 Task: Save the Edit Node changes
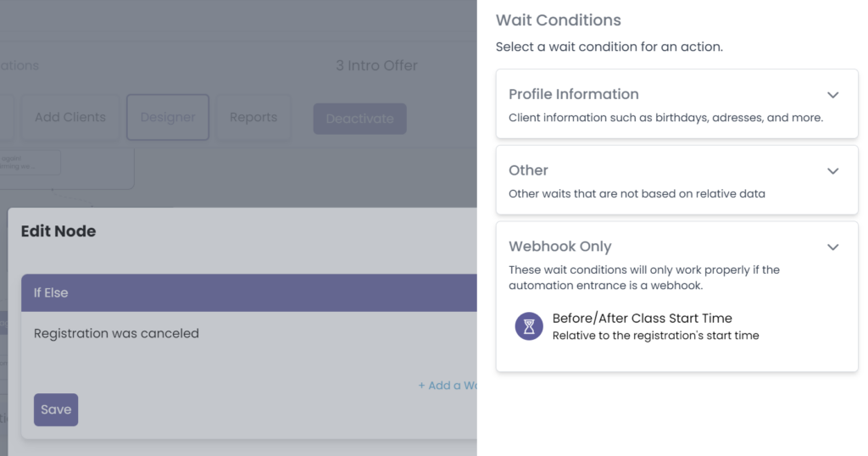(56, 409)
